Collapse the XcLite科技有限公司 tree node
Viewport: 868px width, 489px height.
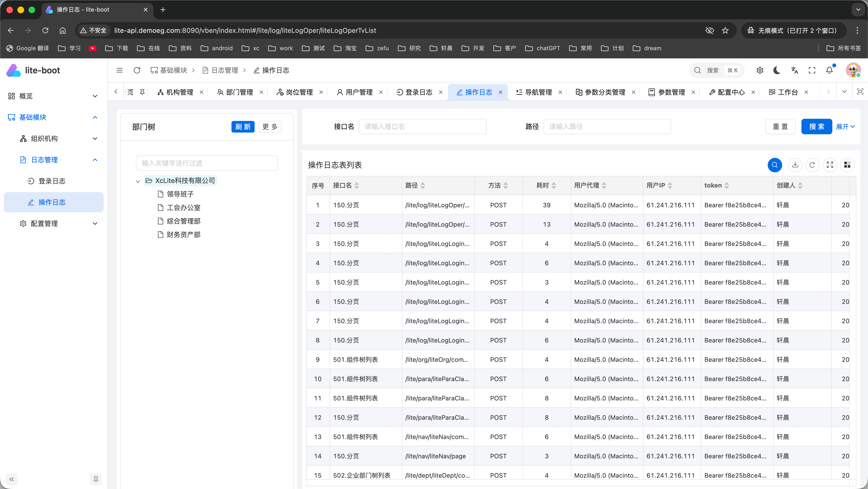[x=138, y=181]
